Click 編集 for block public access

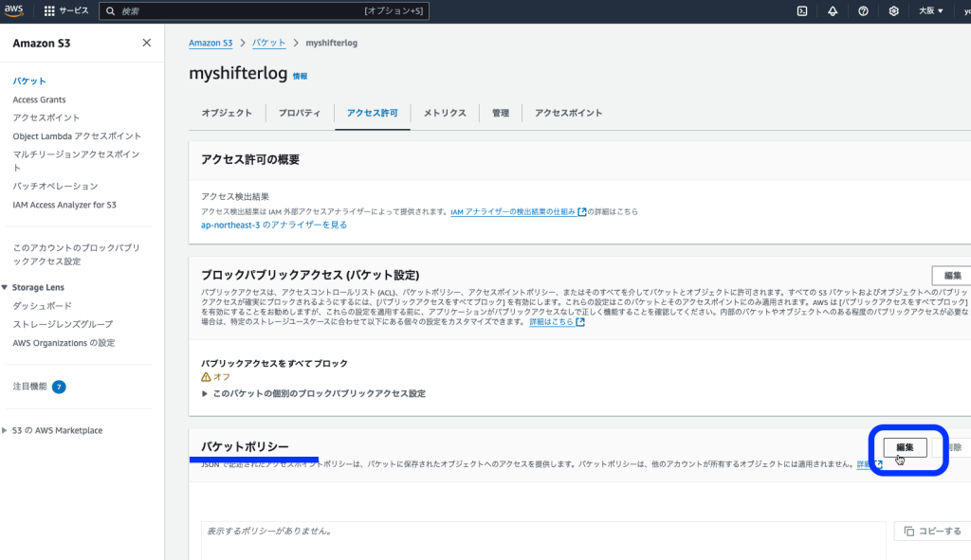952,276
